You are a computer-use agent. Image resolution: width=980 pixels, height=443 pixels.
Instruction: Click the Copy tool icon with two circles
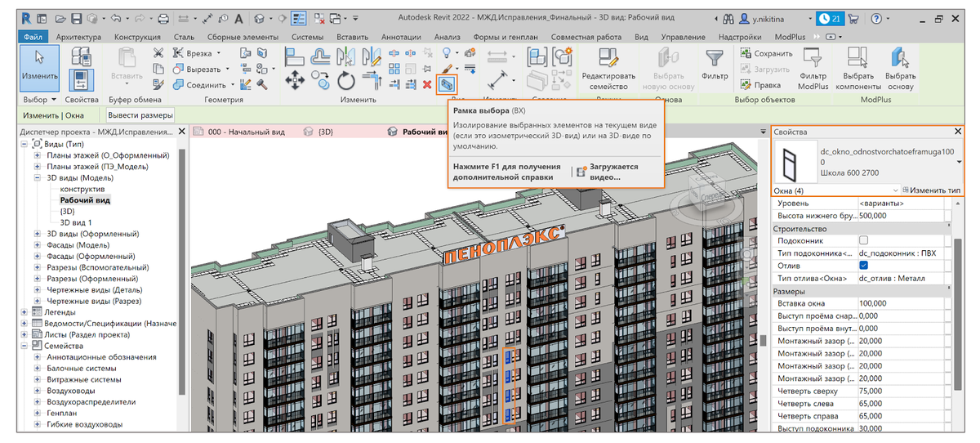click(x=321, y=80)
